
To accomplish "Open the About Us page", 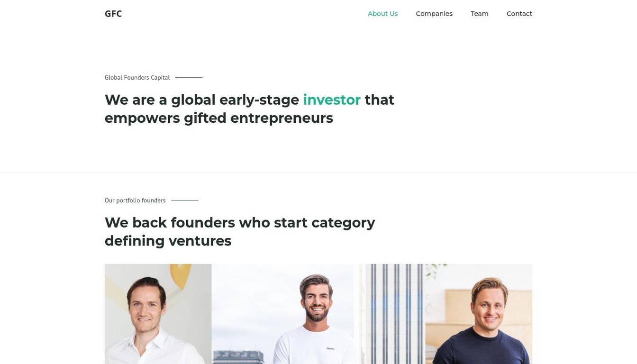I will tap(382, 14).
